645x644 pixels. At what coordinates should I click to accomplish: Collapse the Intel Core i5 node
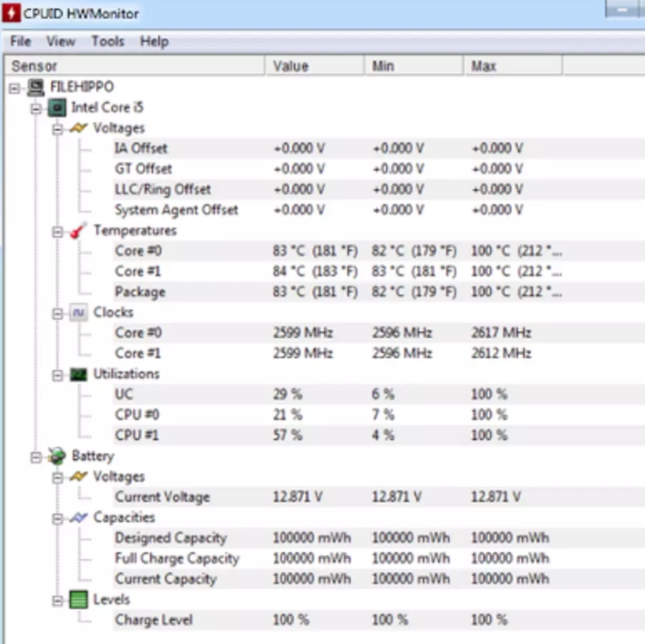tap(36, 108)
